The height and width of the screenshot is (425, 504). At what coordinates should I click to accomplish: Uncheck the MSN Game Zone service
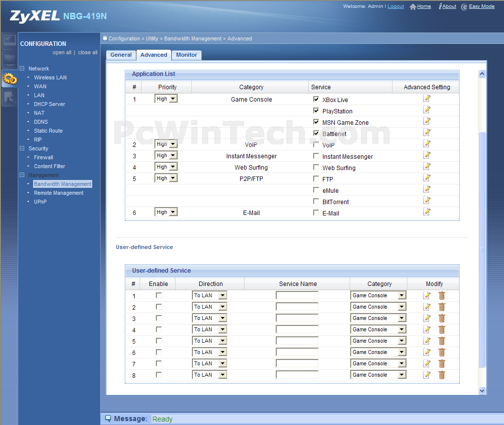(316, 122)
